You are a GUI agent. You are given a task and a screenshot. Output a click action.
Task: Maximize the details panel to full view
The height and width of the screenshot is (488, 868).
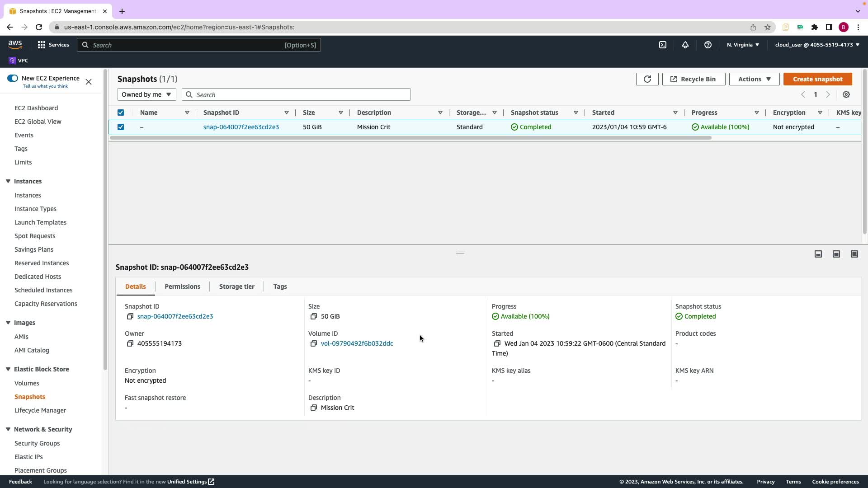point(854,254)
